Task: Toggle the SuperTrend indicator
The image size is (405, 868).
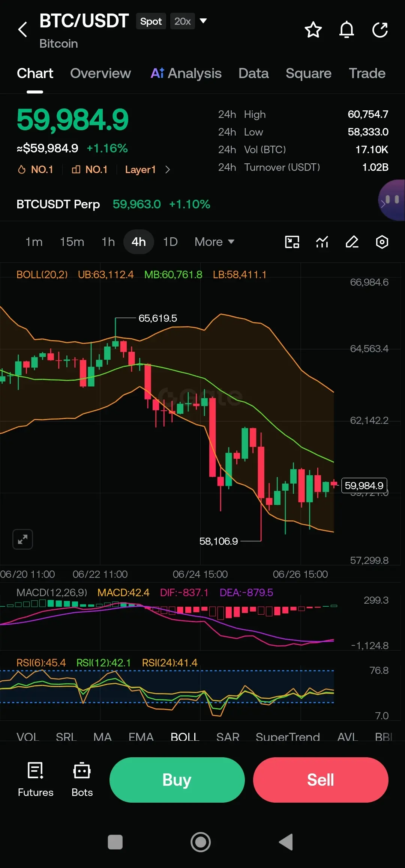Action: (x=288, y=737)
